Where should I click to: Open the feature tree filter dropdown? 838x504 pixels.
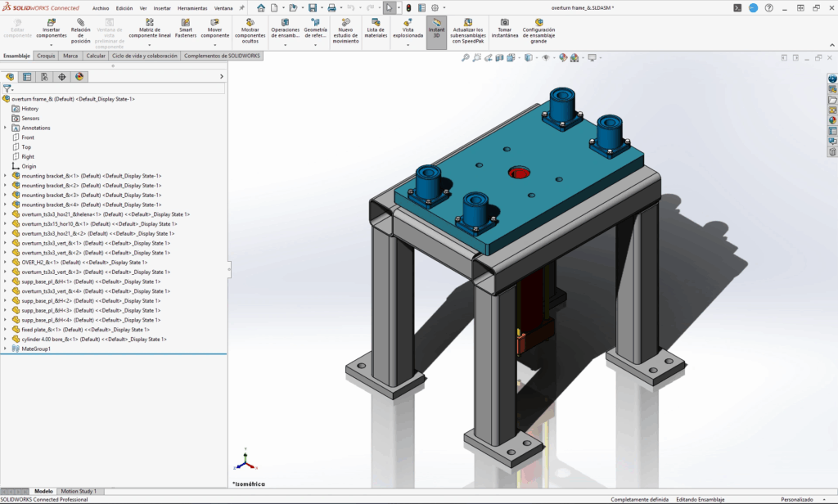pos(8,88)
